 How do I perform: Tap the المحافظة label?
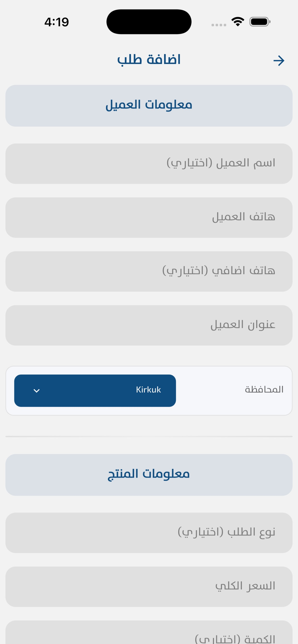click(264, 390)
